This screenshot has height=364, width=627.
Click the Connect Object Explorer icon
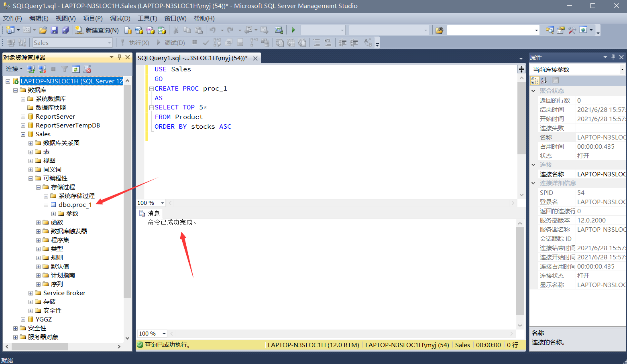(x=31, y=69)
